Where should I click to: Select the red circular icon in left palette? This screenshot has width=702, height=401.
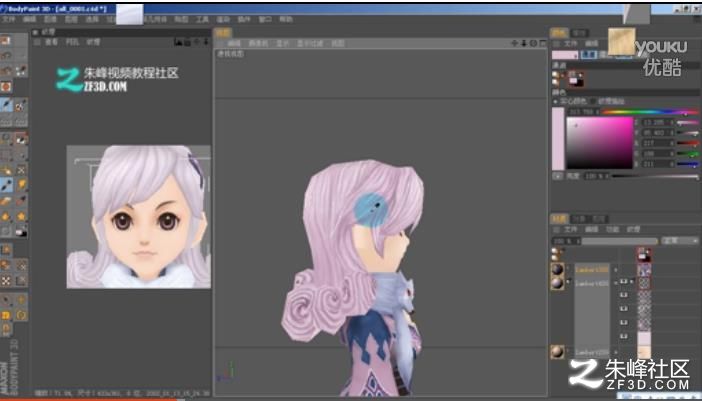click(x=6, y=86)
